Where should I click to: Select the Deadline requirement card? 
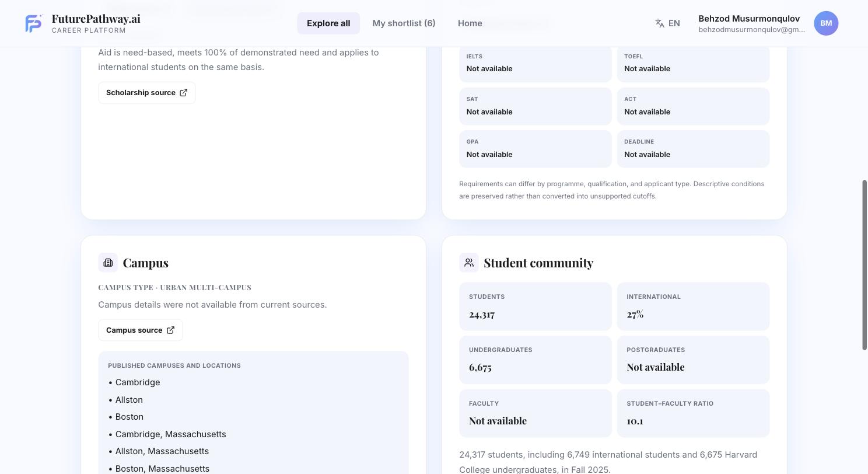click(693, 149)
